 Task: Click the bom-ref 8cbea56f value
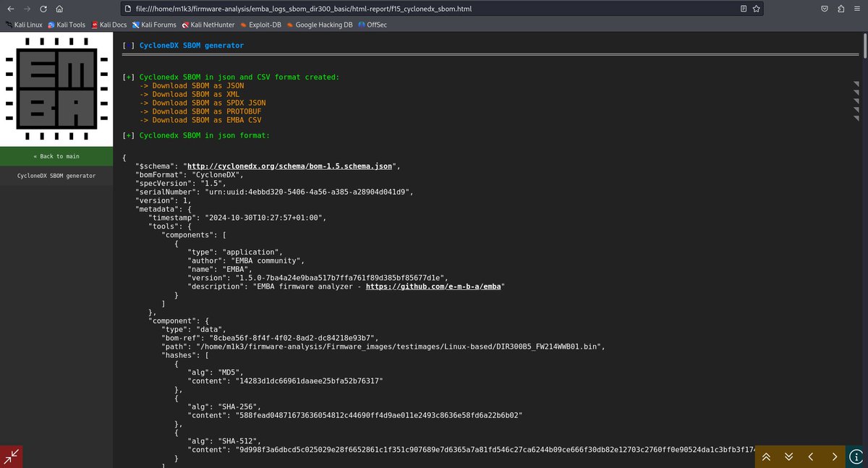coord(292,338)
